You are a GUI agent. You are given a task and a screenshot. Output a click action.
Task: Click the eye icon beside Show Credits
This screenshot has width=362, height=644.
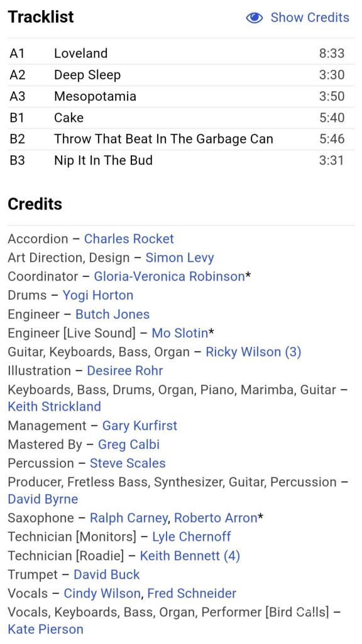point(254,18)
